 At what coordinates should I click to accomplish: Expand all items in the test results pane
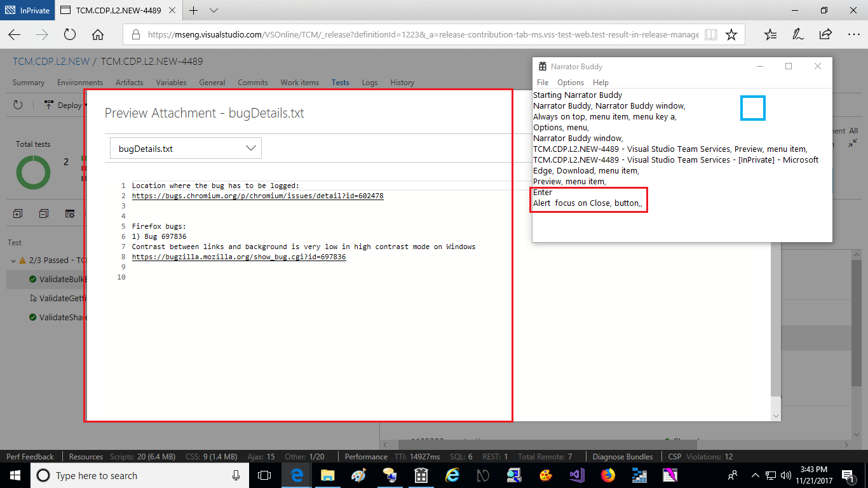pyautogui.click(x=18, y=213)
